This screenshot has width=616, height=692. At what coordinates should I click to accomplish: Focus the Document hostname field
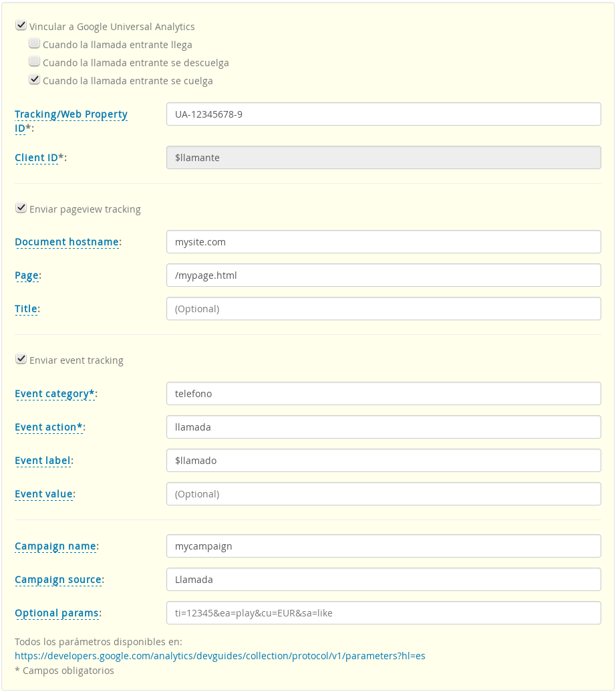pyautogui.click(x=383, y=242)
